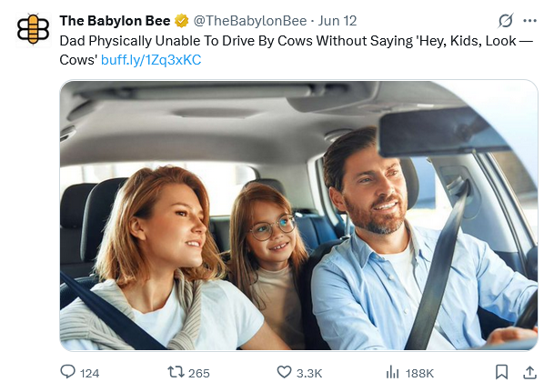Click The Babylon Bee profile avatar
The image size is (554, 392).
(x=34, y=28)
